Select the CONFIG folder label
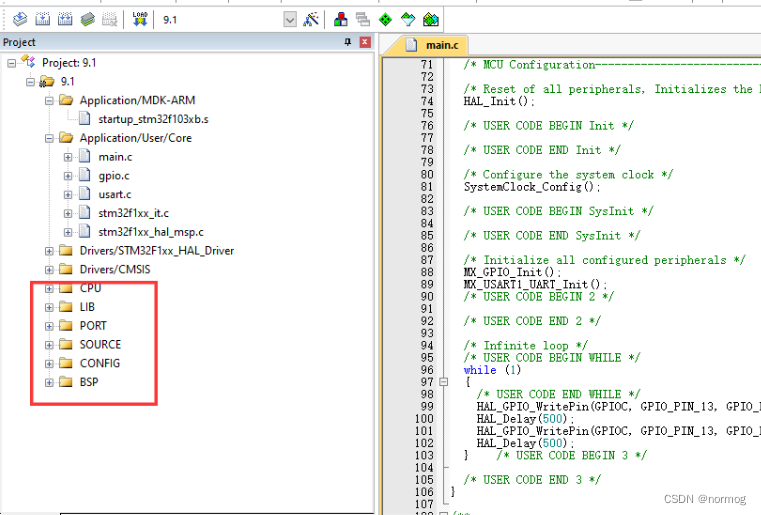Image resolution: width=761 pixels, height=515 pixels. (x=99, y=364)
